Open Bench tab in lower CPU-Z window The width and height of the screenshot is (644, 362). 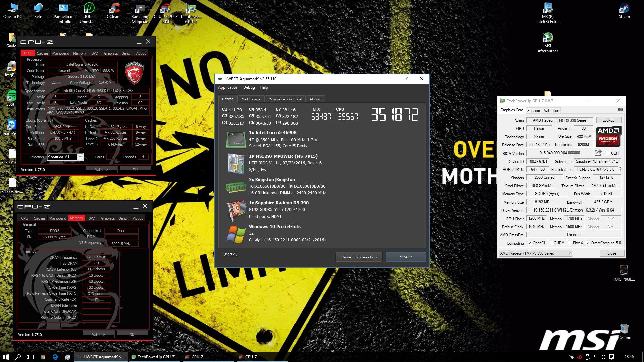pos(123,218)
